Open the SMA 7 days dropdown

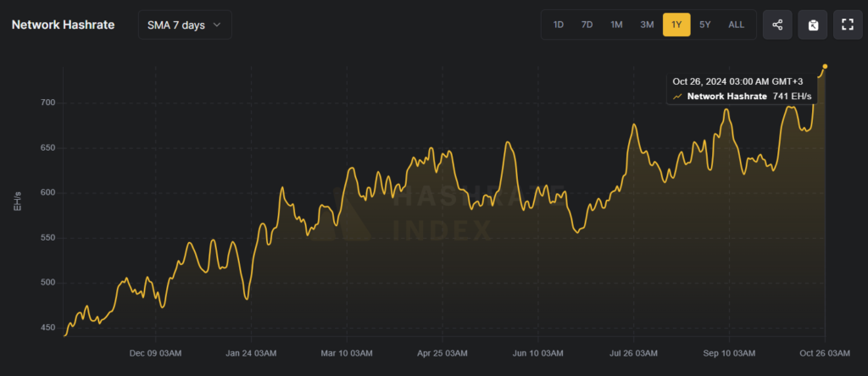tap(185, 25)
